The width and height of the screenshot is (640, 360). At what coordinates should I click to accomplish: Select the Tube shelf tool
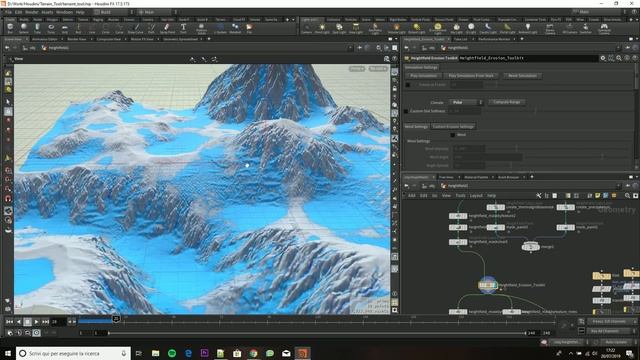[38, 28]
